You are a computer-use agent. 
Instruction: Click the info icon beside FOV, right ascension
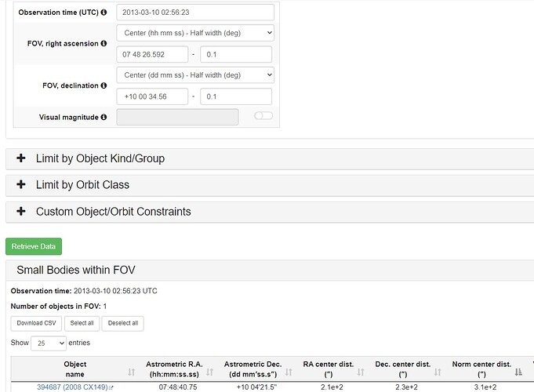coord(104,44)
